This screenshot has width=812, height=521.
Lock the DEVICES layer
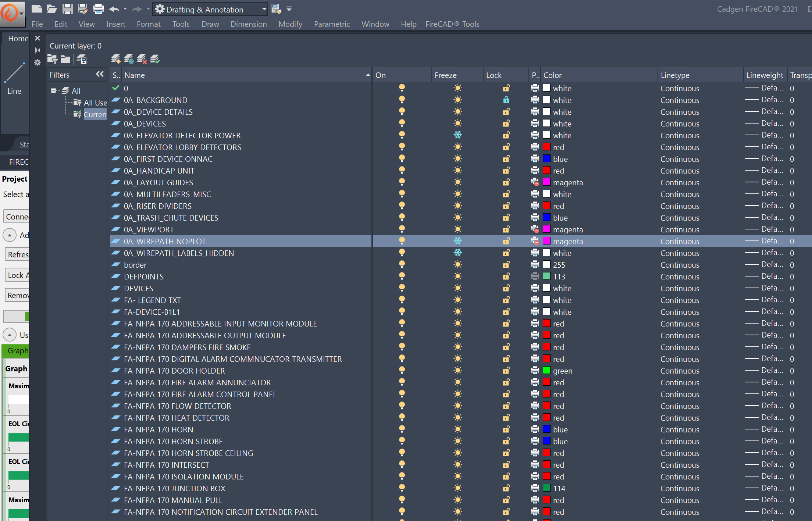coord(506,288)
